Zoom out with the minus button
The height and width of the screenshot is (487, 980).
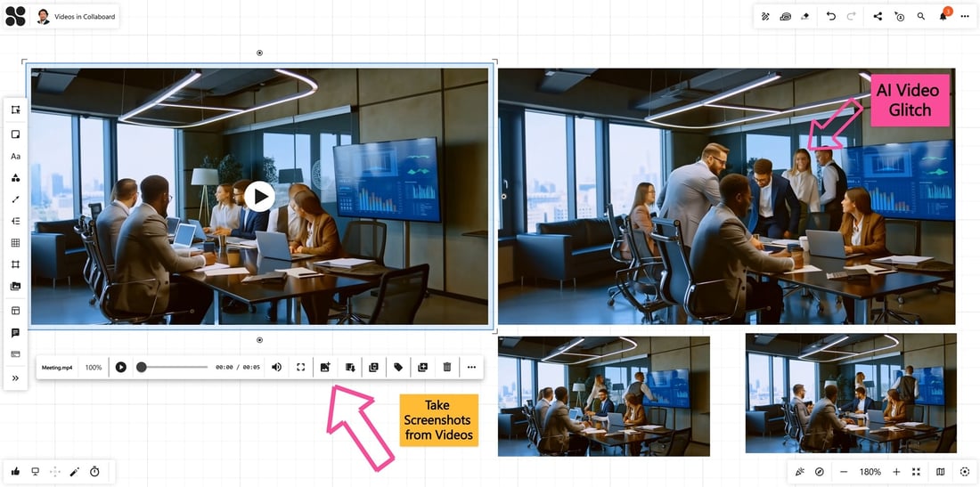(844, 472)
